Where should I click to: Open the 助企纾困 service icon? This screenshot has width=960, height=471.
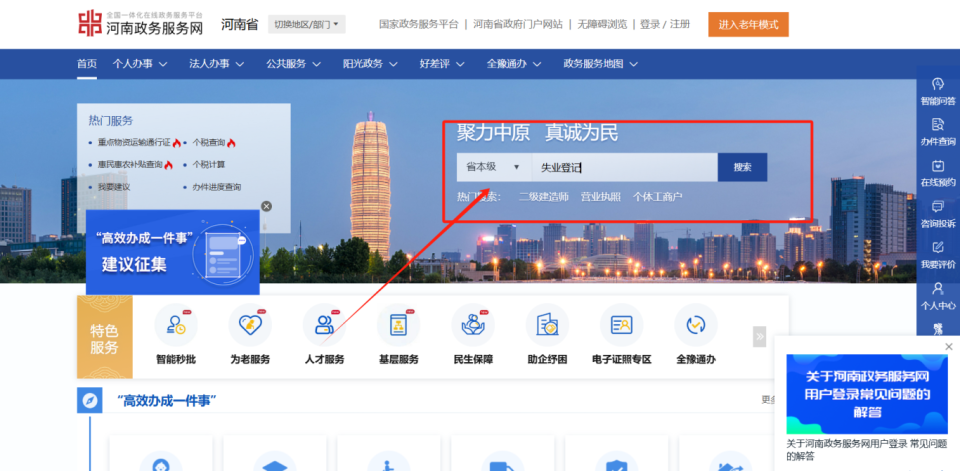coord(547,325)
